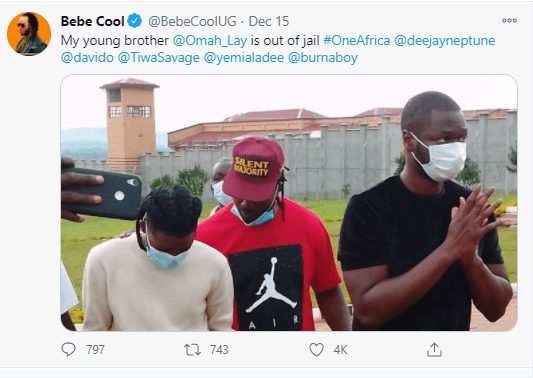Open the share upload icon

(434, 349)
